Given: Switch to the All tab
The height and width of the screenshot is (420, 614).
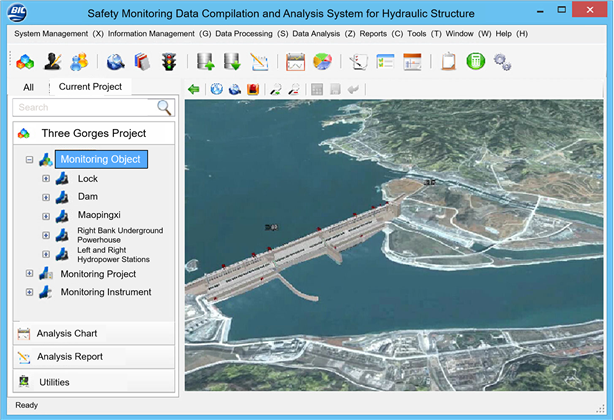Looking at the screenshot, I should click(x=29, y=87).
